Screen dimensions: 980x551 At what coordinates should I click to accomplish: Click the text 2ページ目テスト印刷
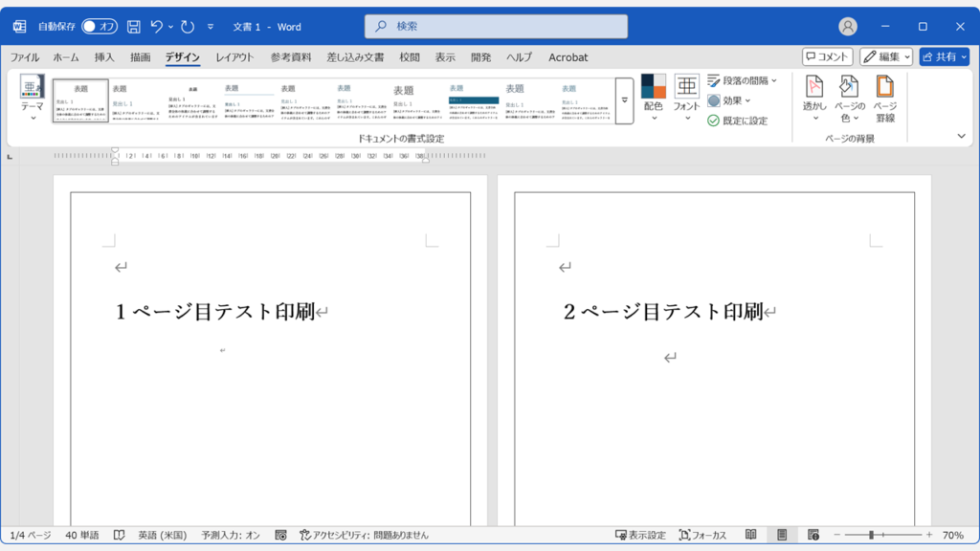(x=663, y=311)
